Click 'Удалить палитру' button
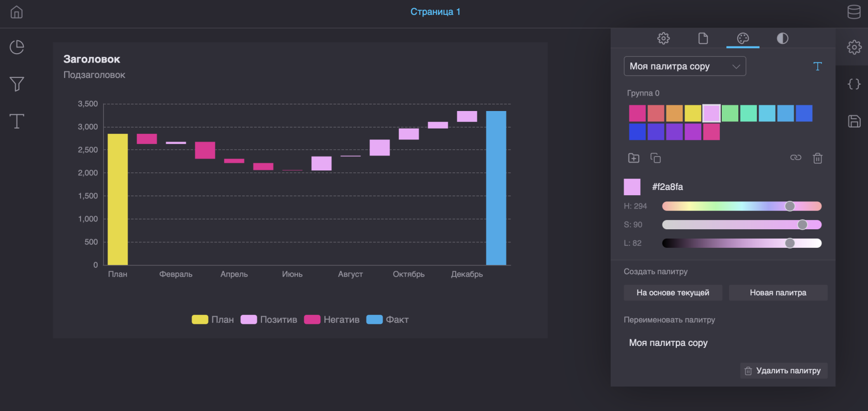 point(784,371)
